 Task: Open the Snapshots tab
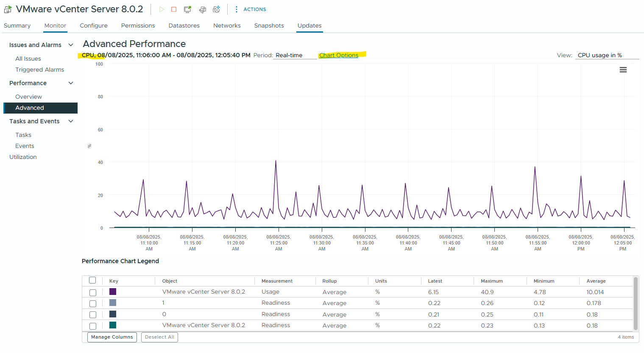point(269,25)
